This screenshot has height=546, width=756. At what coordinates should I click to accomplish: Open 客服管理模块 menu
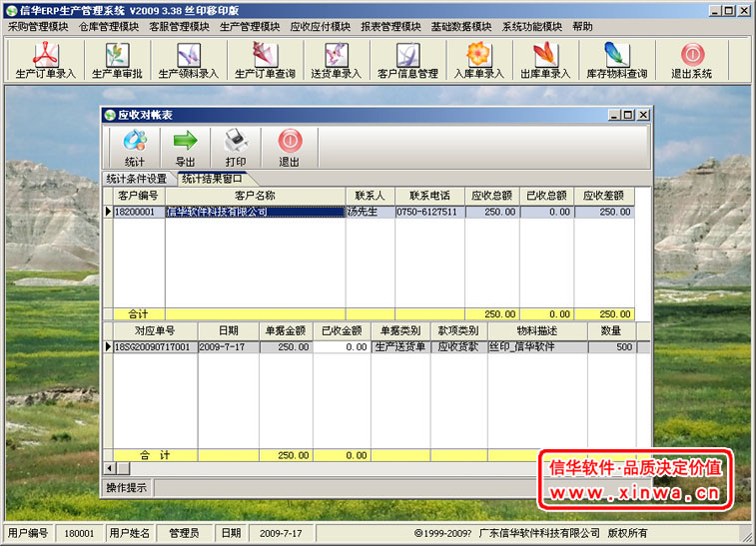click(180, 27)
